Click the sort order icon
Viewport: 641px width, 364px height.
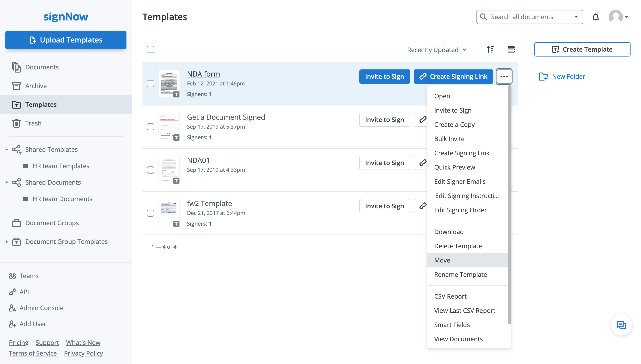pyautogui.click(x=490, y=49)
